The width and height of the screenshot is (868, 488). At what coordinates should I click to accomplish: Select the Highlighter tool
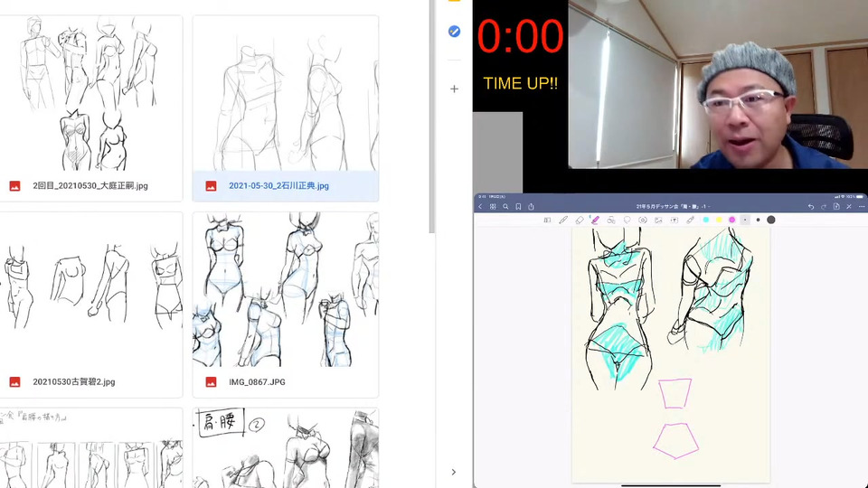pos(595,220)
